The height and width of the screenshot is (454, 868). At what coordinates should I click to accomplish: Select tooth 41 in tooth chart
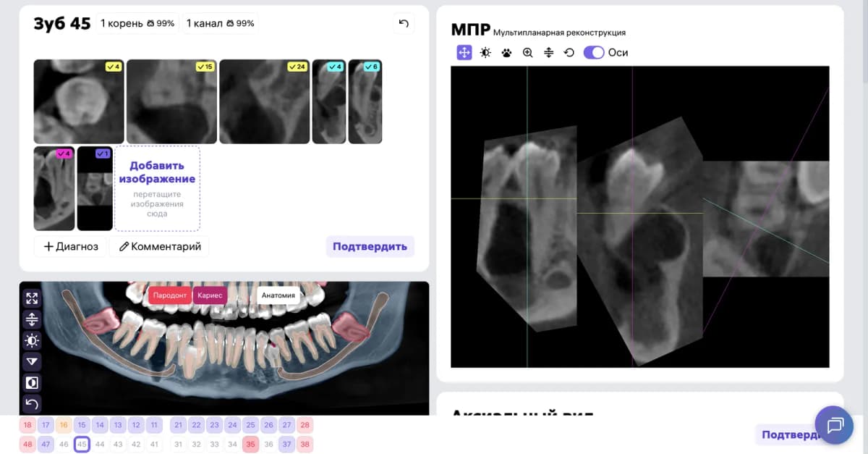pyautogui.click(x=154, y=445)
